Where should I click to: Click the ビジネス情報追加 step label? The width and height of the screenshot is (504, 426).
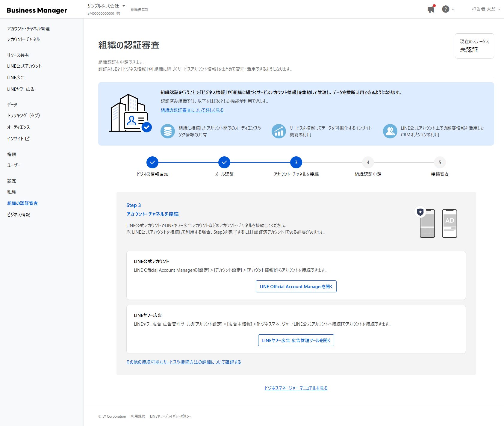[152, 174]
